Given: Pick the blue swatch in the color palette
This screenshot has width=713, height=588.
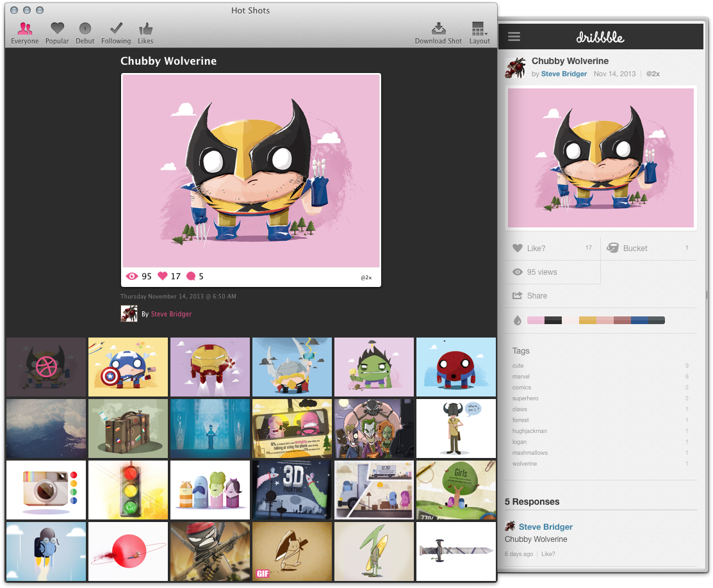Looking at the screenshot, I should click(639, 320).
